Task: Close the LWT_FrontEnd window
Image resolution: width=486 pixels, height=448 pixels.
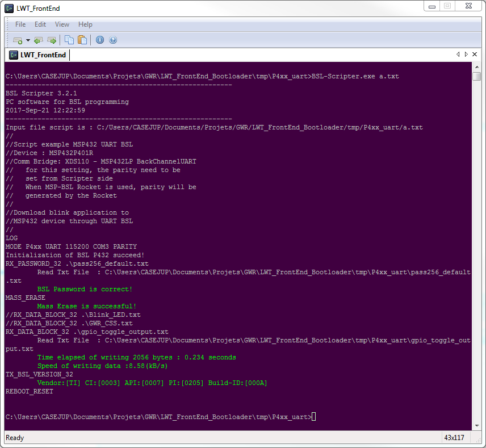Action: point(468,6)
